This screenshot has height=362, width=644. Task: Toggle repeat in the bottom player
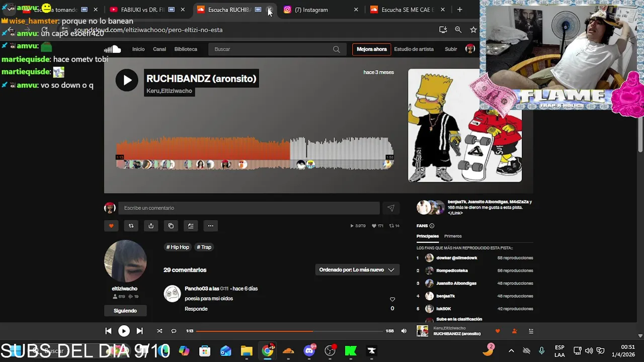[x=174, y=331]
